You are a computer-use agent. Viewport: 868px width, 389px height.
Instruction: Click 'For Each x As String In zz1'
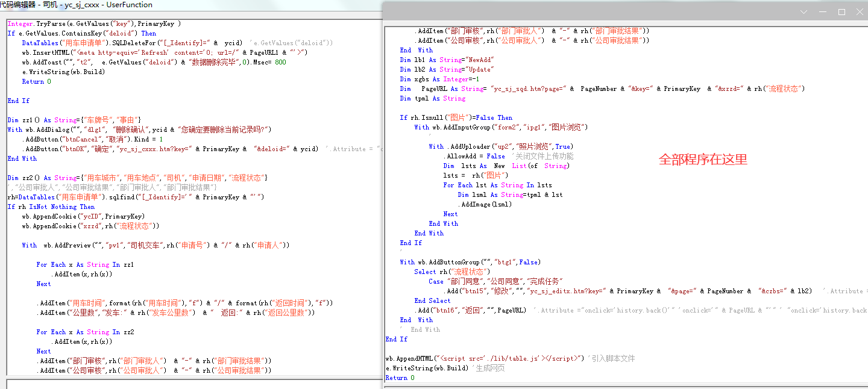coord(84,264)
